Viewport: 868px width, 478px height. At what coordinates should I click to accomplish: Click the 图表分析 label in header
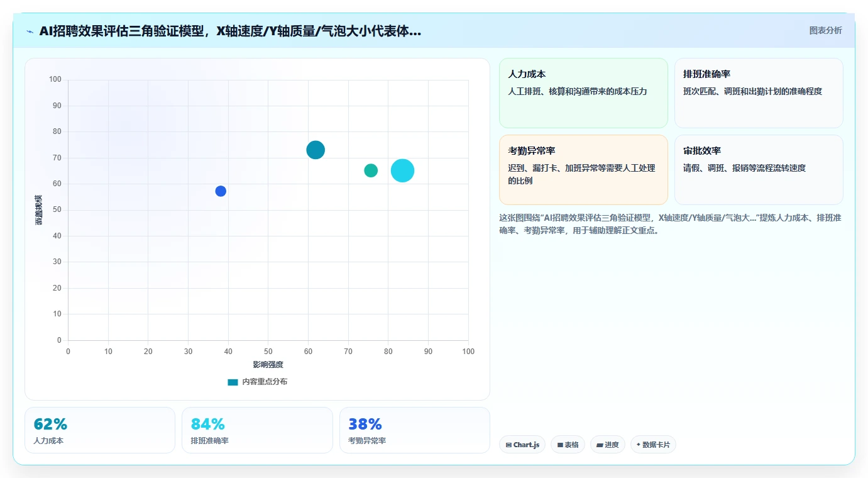tap(825, 30)
